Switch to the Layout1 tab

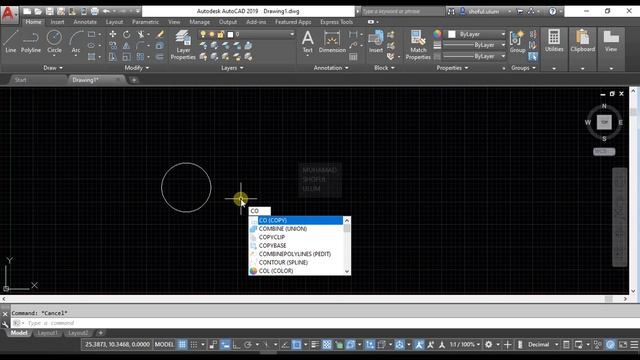47,333
